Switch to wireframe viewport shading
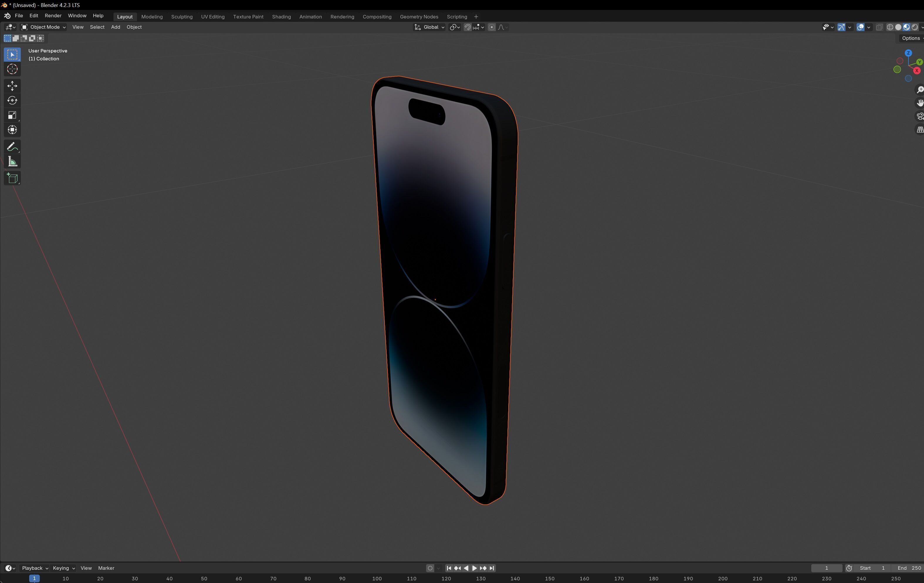The width and height of the screenshot is (924, 583). pyautogui.click(x=890, y=27)
